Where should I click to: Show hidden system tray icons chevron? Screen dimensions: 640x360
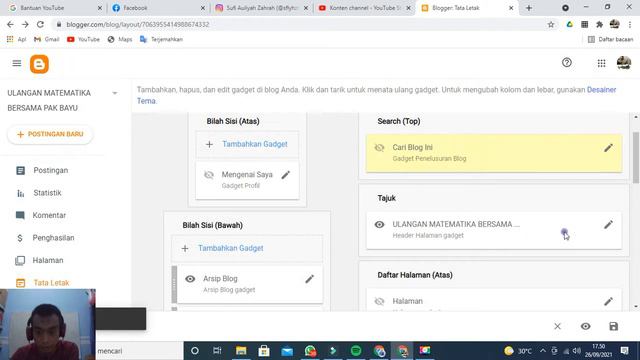click(x=542, y=351)
